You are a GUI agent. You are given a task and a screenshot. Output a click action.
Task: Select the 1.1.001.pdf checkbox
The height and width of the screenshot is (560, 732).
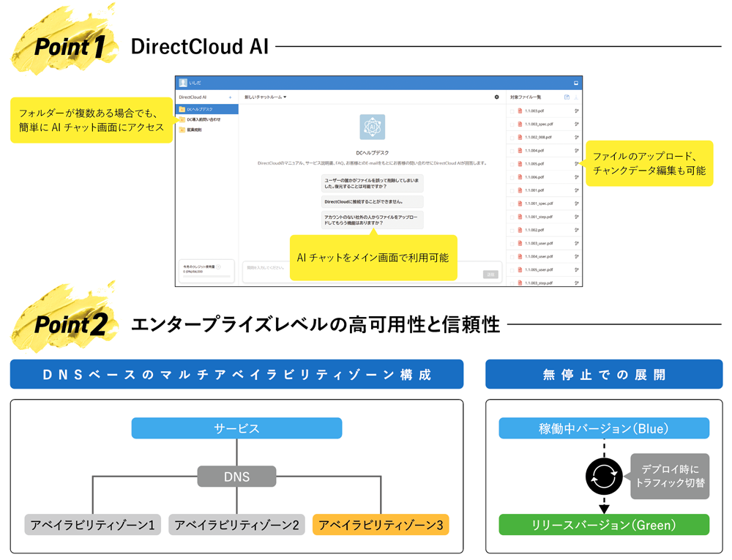(x=512, y=191)
